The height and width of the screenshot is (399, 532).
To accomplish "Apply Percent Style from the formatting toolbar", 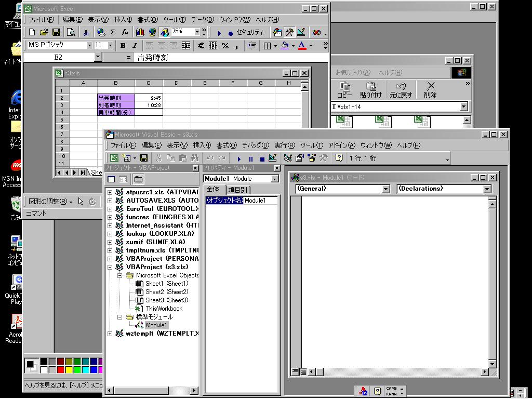I will [225, 46].
